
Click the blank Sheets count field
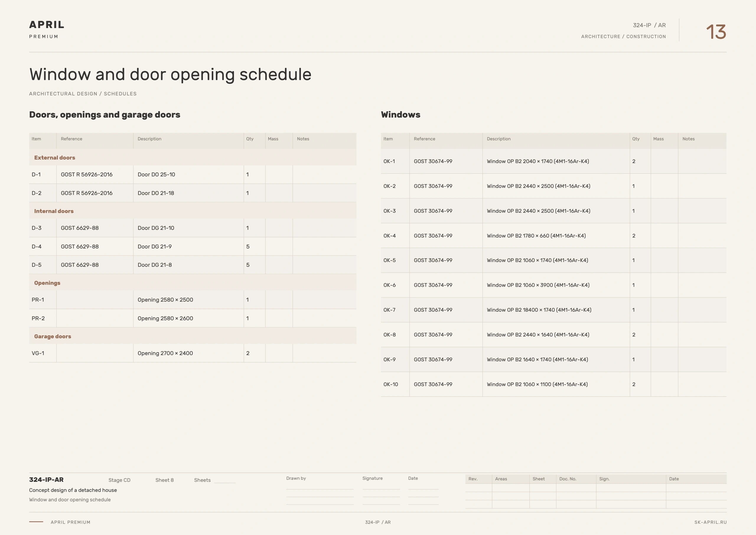(225, 480)
